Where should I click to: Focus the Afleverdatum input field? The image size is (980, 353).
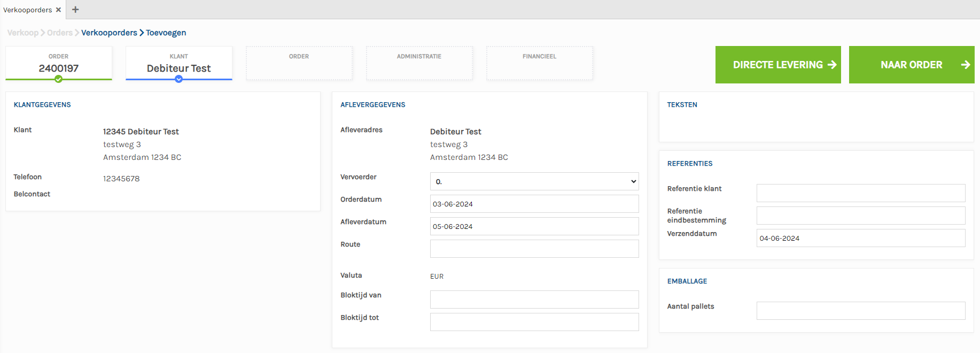(x=534, y=226)
